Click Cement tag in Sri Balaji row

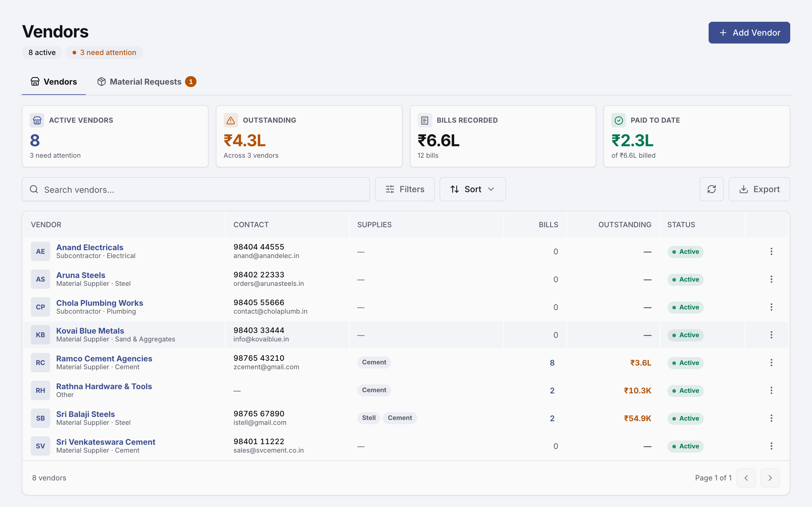tap(400, 418)
